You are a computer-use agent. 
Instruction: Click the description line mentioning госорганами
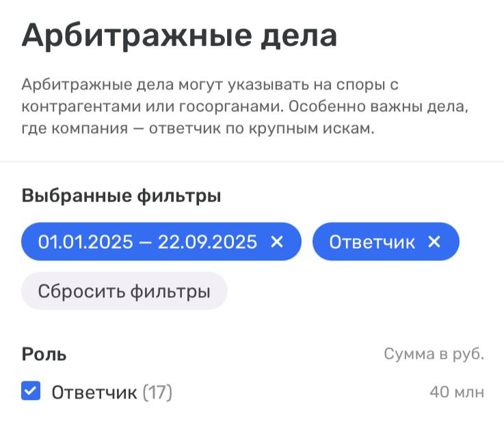coord(248,107)
